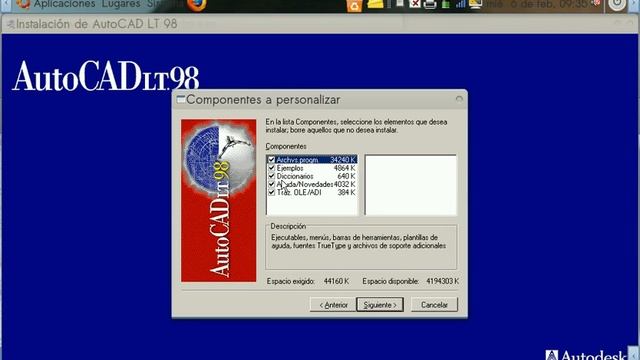Click the empty subcomponents list box
Viewport: 640px width, 360px height.
point(411,185)
